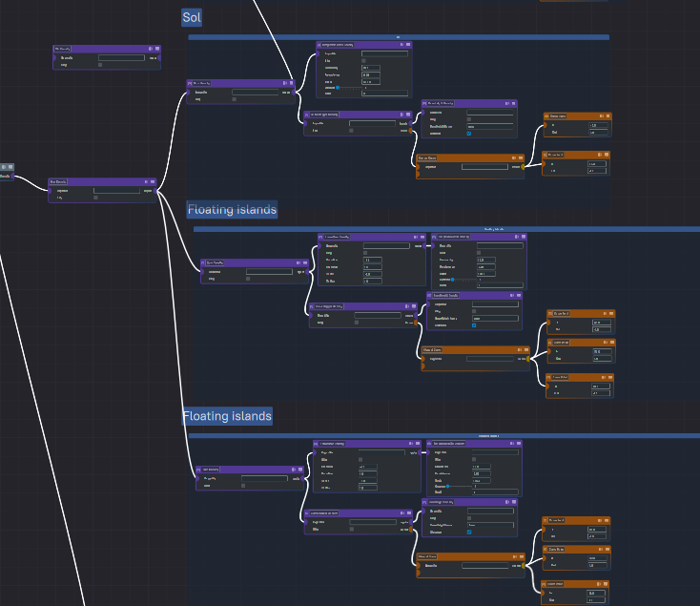Click the rightmost header icon of middle group's wide orange node

[526, 350]
